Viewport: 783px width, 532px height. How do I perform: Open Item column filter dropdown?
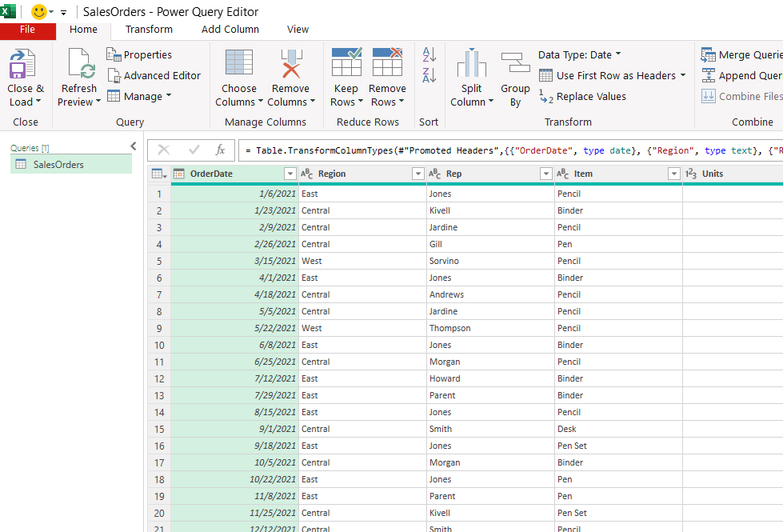(673, 174)
